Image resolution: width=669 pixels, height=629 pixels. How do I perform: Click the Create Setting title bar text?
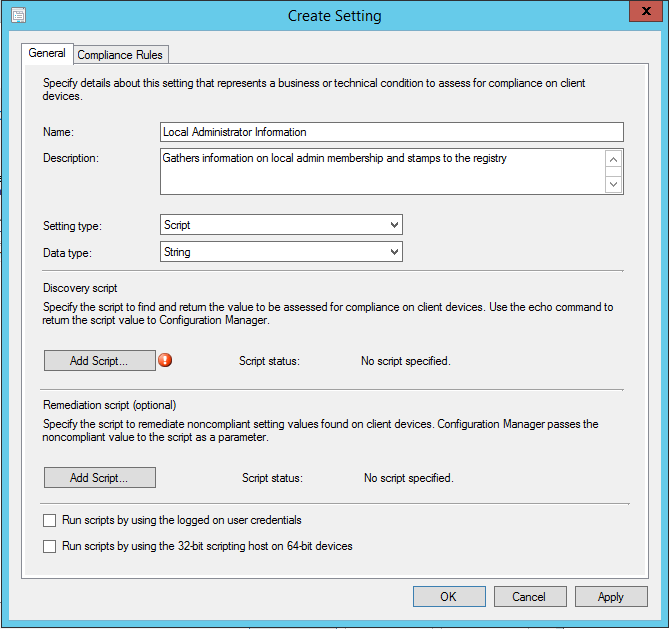(x=334, y=15)
